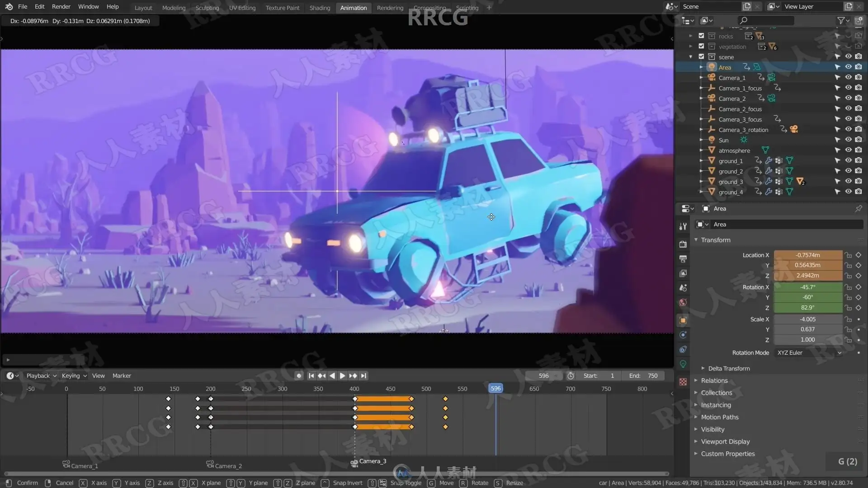Uncheck the vegetation collection checkbox
The image size is (868, 488).
point(701,47)
